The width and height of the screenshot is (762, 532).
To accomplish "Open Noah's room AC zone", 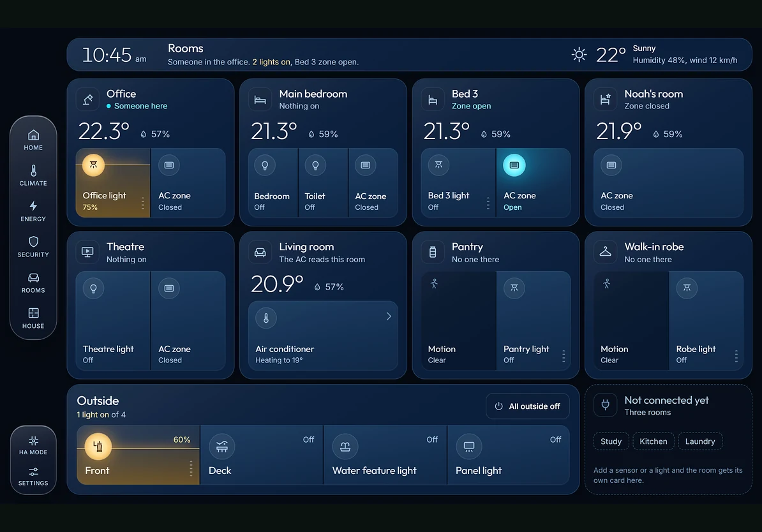I will pyautogui.click(x=668, y=182).
